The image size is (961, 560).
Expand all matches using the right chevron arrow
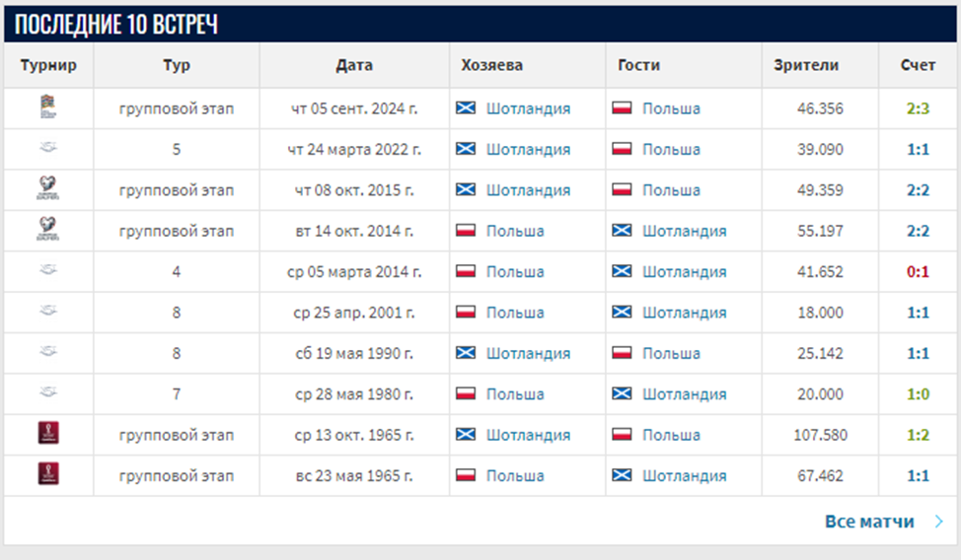pyautogui.click(x=939, y=522)
